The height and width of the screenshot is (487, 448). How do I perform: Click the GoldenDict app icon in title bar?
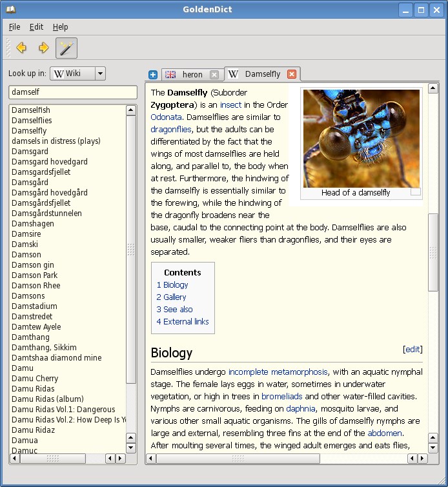[10, 9]
